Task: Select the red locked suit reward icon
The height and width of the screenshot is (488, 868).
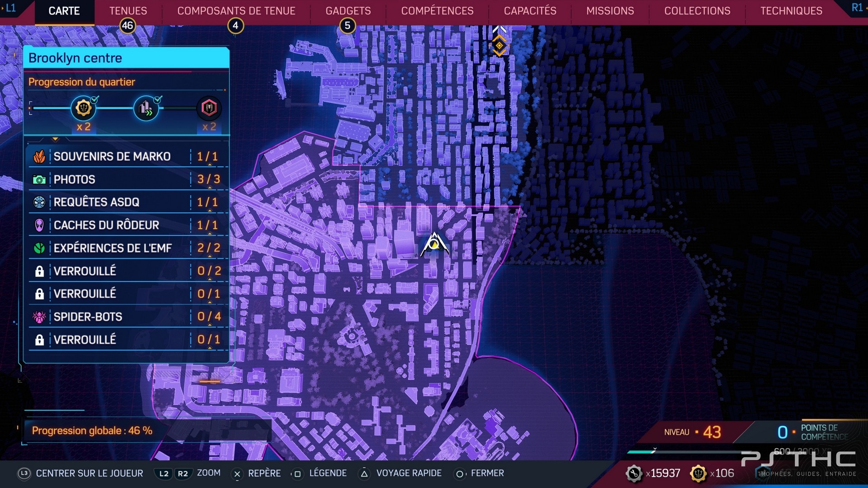Action: [x=209, y=108]
